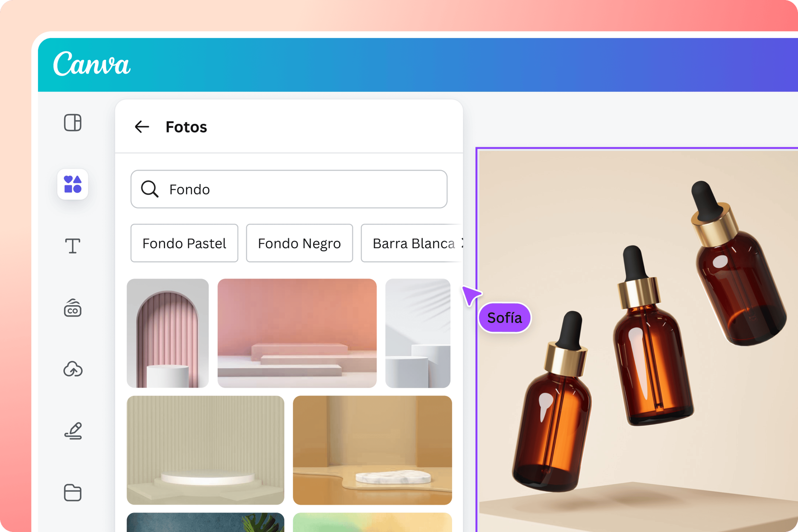Select the pink arch podium photo
The height and width of the screenshot is (532, 798).
168,333
